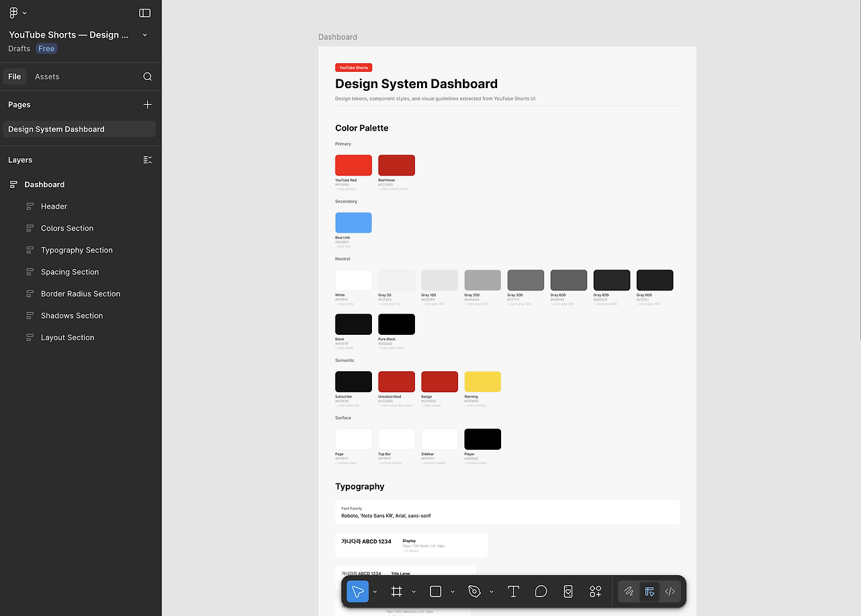Select the Rectangle shape tool
The height and width of the screenshot is (616, 861).
tap(435, 592)
